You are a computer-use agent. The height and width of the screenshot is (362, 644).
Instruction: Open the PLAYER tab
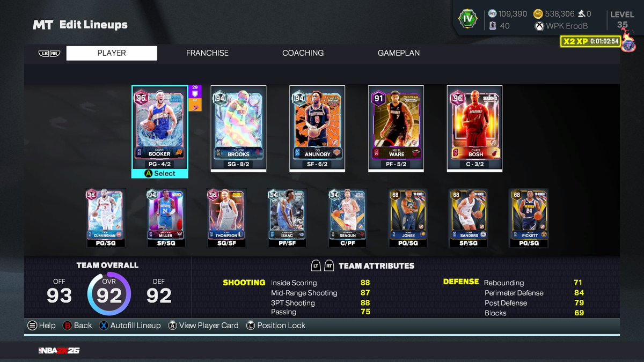(x=112, y=53)
